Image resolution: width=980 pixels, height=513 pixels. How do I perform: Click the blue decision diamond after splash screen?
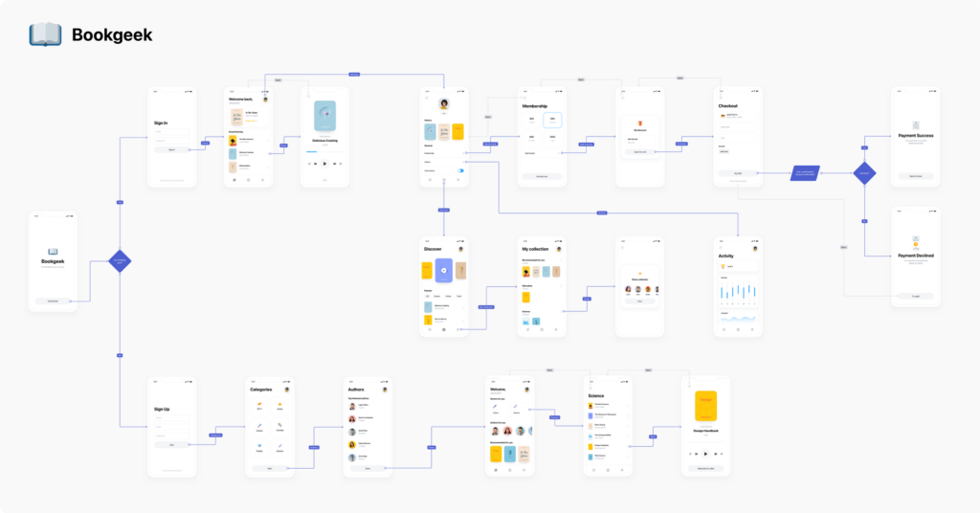[119, 260]
